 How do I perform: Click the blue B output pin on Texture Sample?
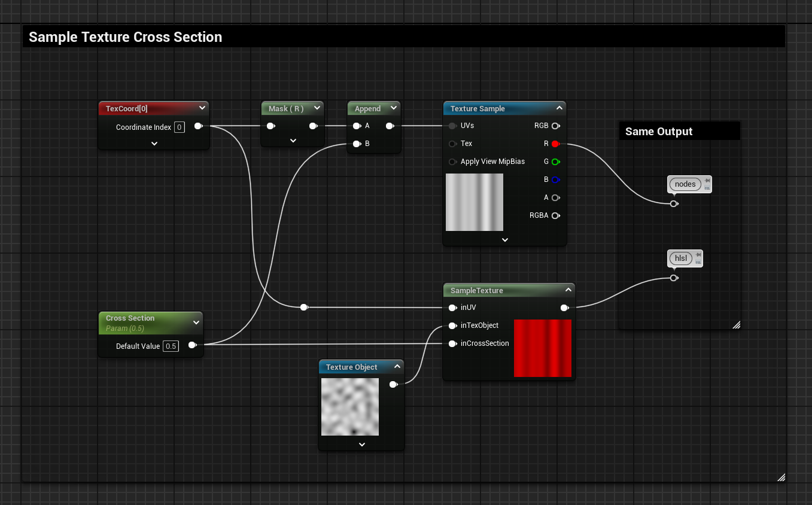coord(555,180)
